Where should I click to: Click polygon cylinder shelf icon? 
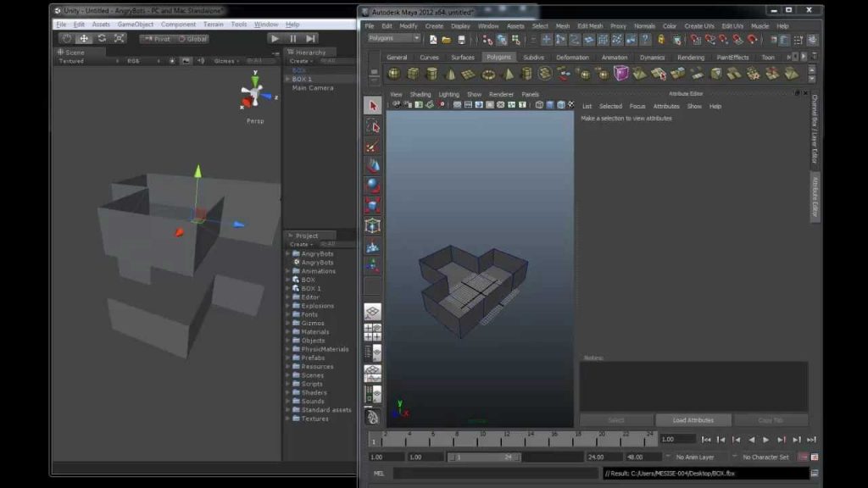click(x=431, y=74)
